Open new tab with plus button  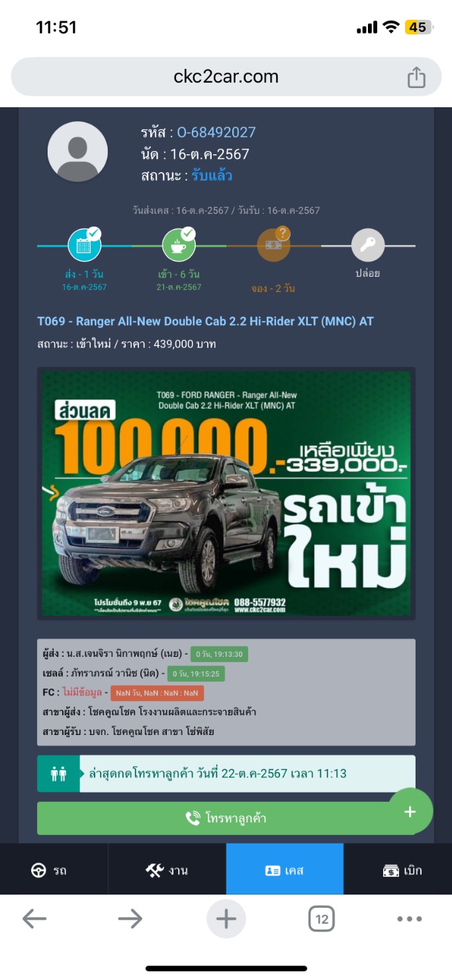226,919
